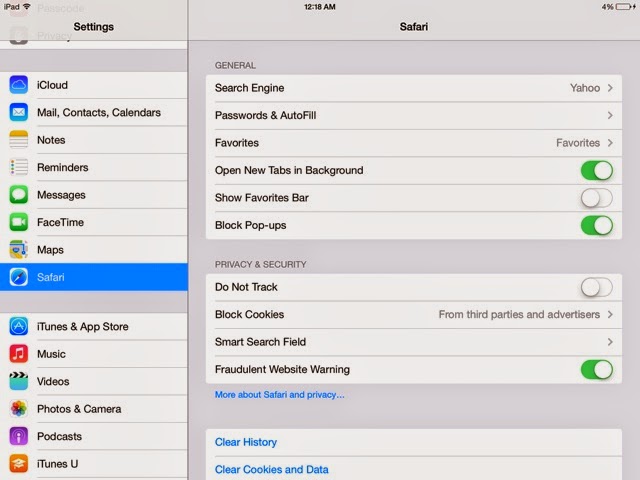Tap the Safari row label
The width and height of the screenshot is (640, 480).
click(x=51, y=277)
